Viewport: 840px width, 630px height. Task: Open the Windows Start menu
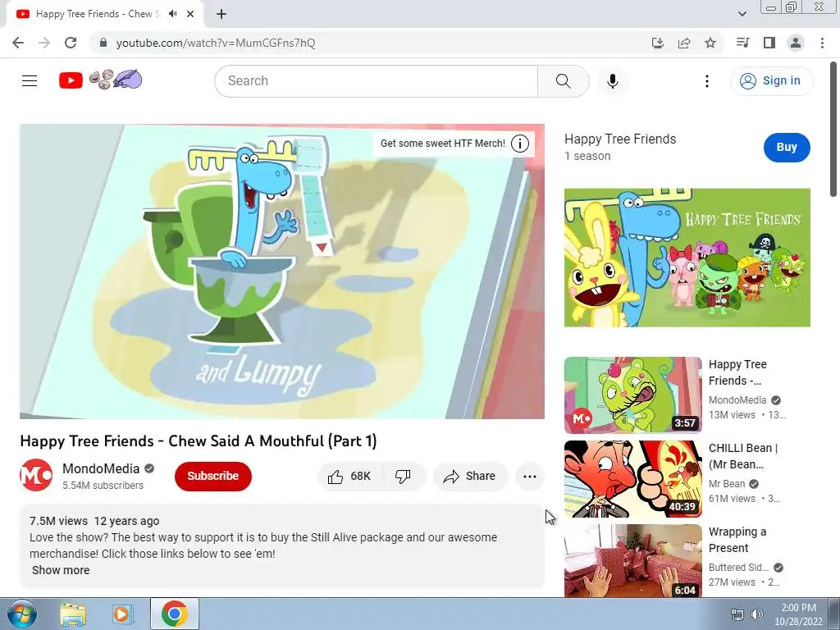coord(21,614)
